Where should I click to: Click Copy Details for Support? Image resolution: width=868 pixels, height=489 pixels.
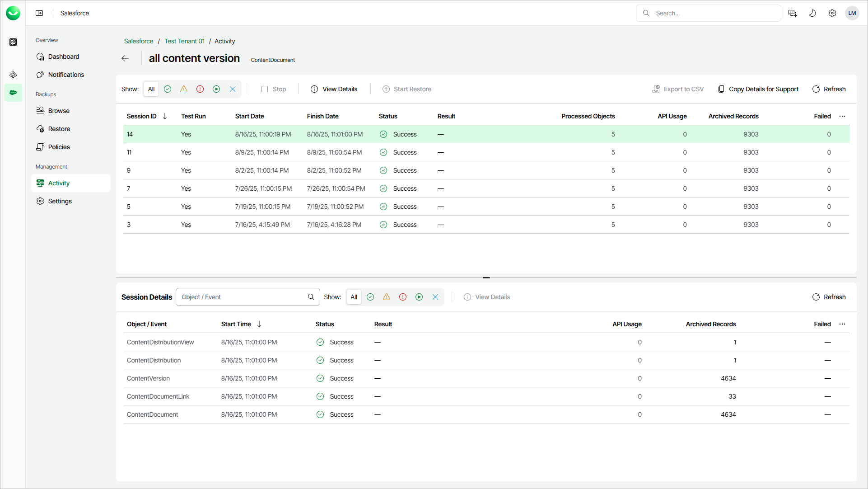click(x=758, y=89)
